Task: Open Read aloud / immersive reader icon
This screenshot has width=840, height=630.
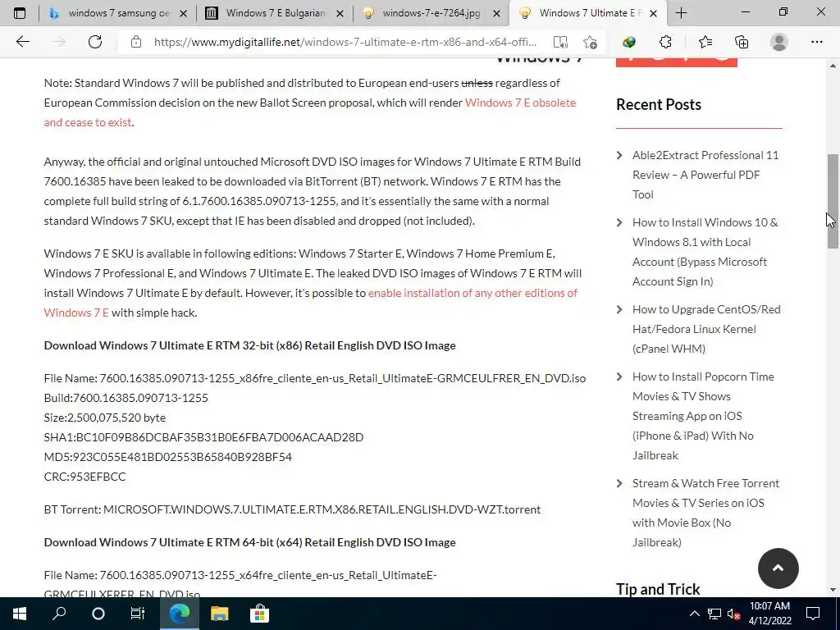Action: [x=560, y=42]
